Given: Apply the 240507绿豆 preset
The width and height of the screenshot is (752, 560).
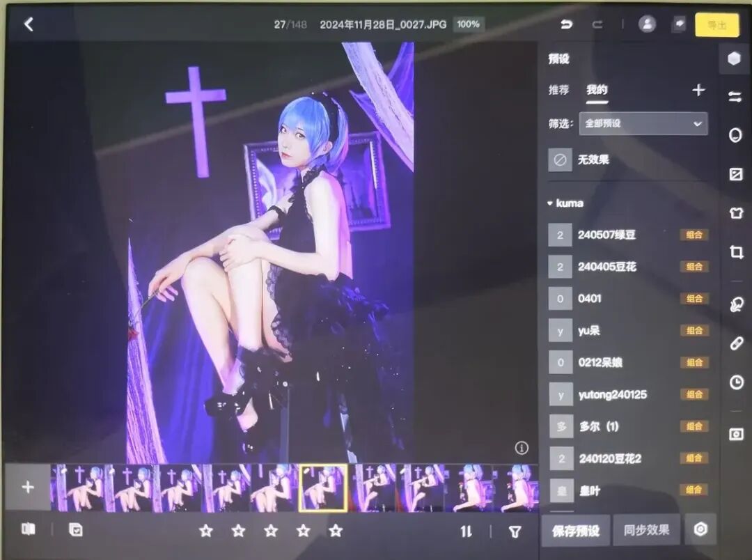Looking at the screenshot, I should [x=629, y=235].
